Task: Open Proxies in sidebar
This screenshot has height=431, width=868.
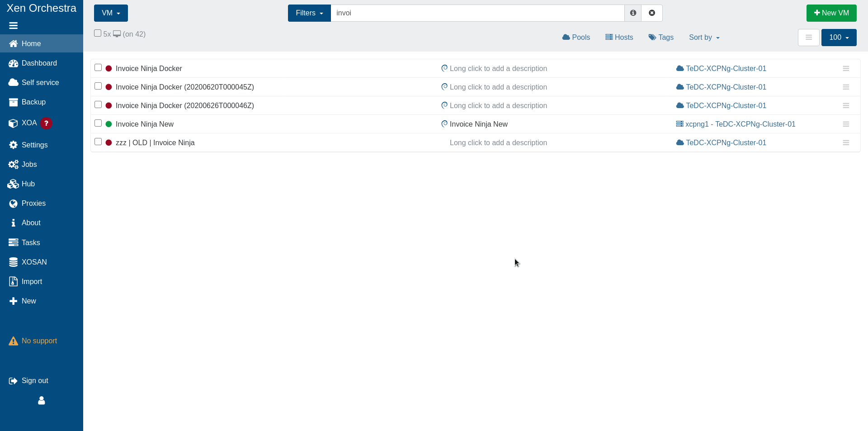Action: coord(42,204)
